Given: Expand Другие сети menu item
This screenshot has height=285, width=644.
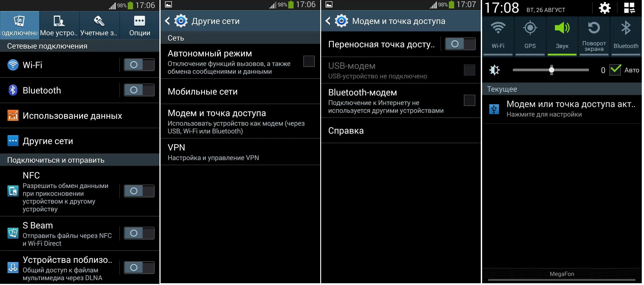Looking at the screenshot, I should (48, 140).
